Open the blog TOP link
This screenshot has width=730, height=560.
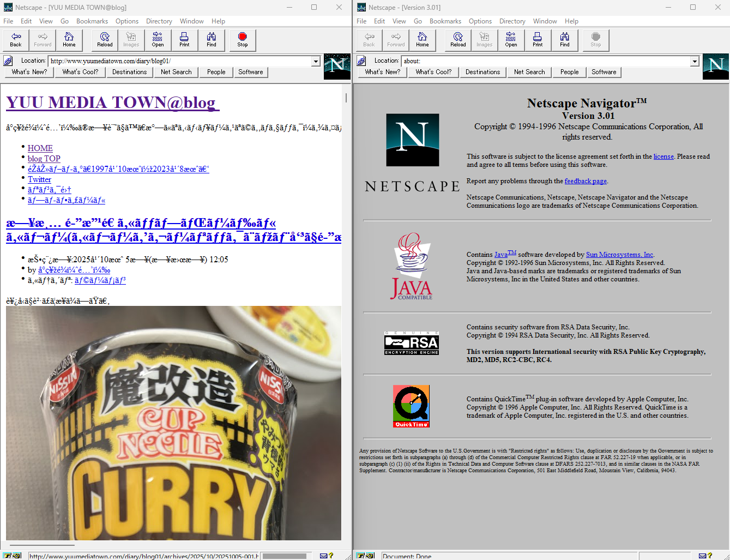pos(44,158)
